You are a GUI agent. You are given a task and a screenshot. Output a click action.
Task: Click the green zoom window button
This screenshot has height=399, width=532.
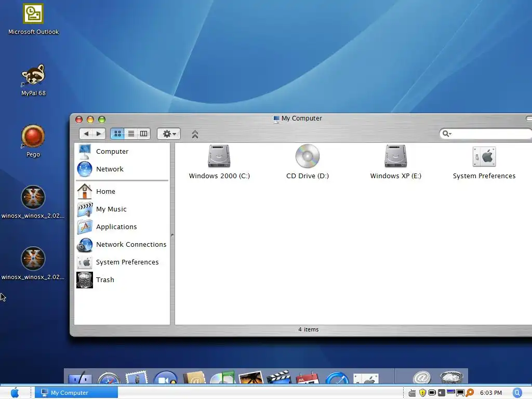[102, 119]
